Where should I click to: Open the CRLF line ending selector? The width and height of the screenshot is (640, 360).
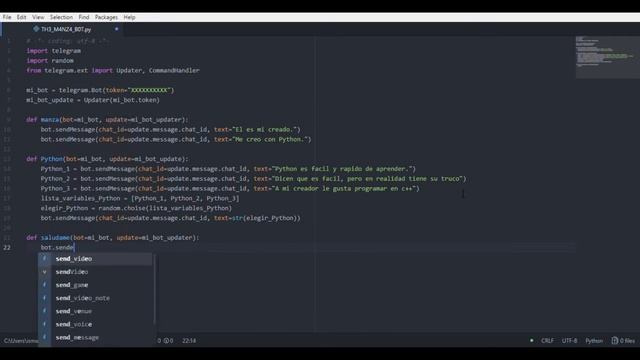[x=547, y=340]
